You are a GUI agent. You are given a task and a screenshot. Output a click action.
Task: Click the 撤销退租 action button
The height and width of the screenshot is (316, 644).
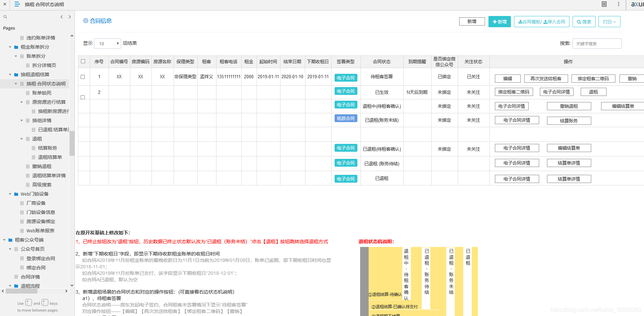click(x=569, y=106)
